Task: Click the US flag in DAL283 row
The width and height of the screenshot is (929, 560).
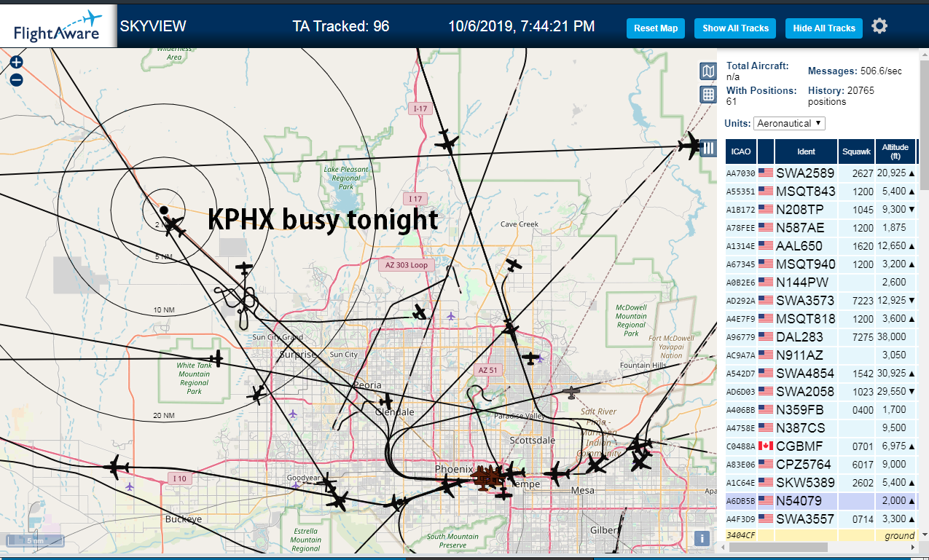Action: (x=766, y=336)
